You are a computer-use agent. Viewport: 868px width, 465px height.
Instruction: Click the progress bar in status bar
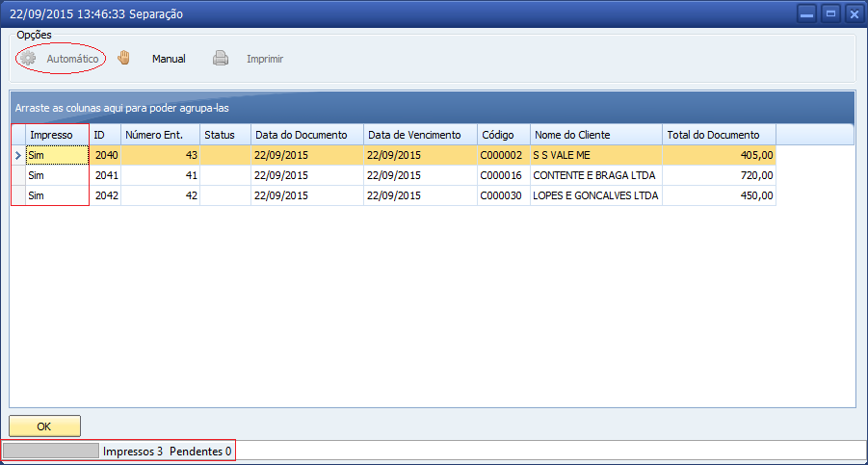coord(51,451)
